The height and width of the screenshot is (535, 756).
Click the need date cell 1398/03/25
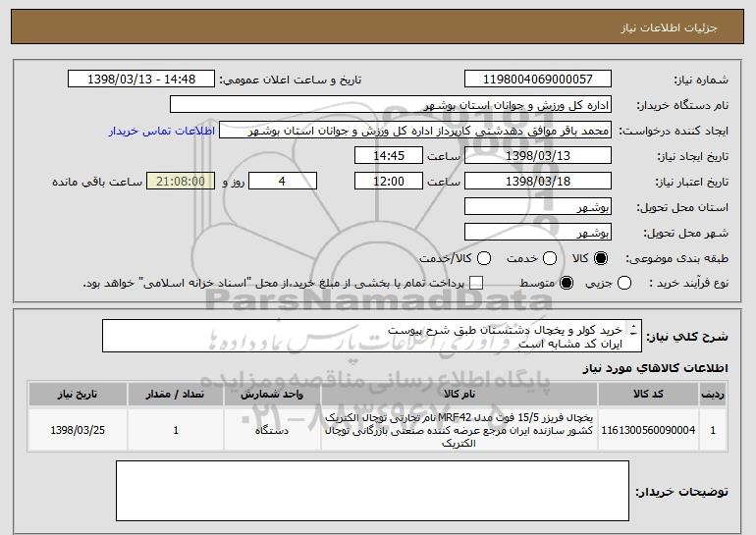pyautogui.click(x=78, y=430)
